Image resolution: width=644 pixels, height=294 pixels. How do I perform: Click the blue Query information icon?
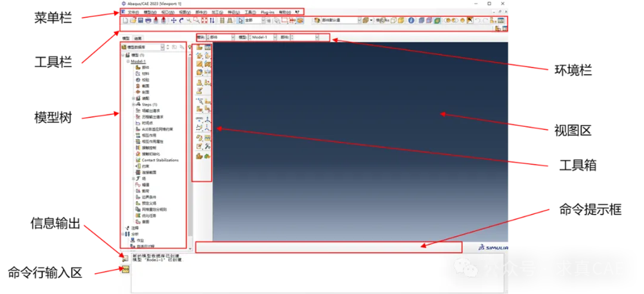point(411,20)
